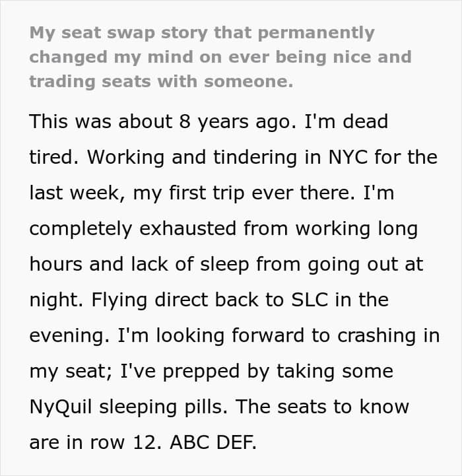Select the abbreviation "SLC"
The image size is (462, 476).
[x=310, y=300]
